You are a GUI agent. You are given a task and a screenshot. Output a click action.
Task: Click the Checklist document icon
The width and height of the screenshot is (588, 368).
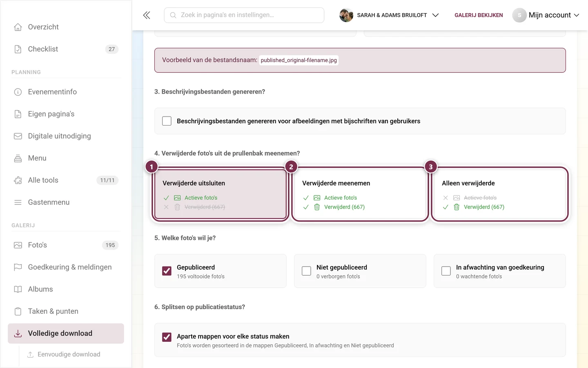(18, 49)
